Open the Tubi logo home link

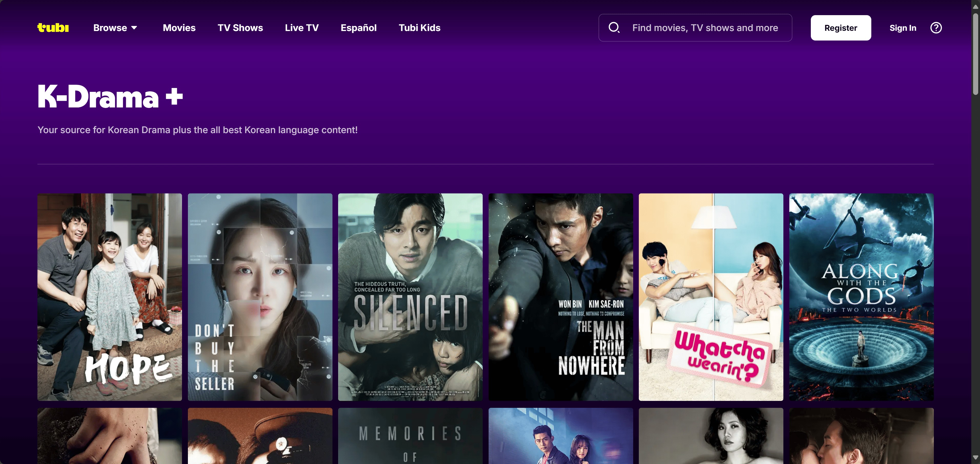pos(53,28)
